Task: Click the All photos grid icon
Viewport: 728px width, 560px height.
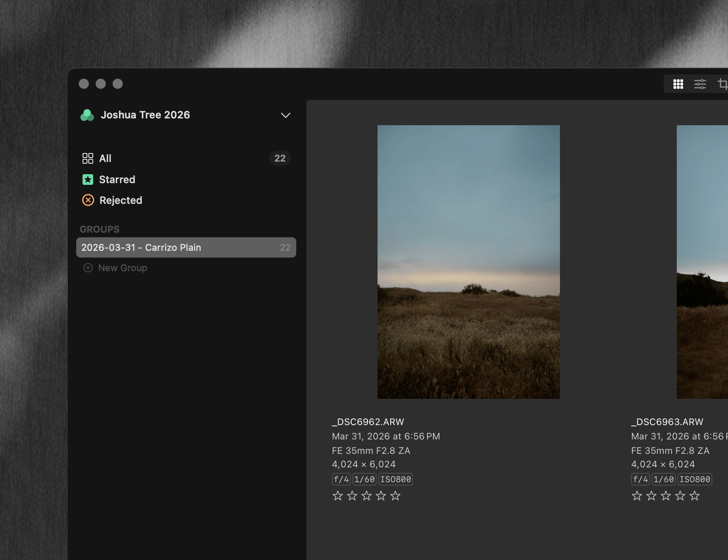Action: tap(88, 158)
